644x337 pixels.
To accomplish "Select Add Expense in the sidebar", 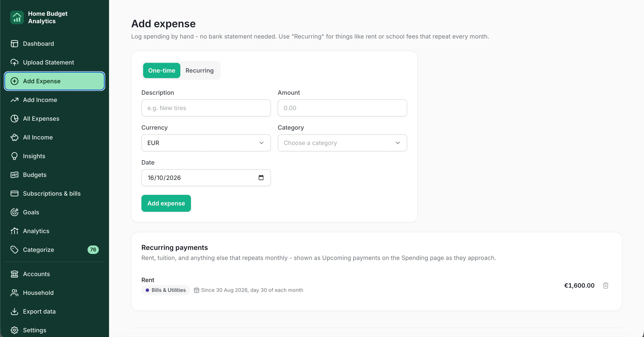I will (x=54, y=81).
